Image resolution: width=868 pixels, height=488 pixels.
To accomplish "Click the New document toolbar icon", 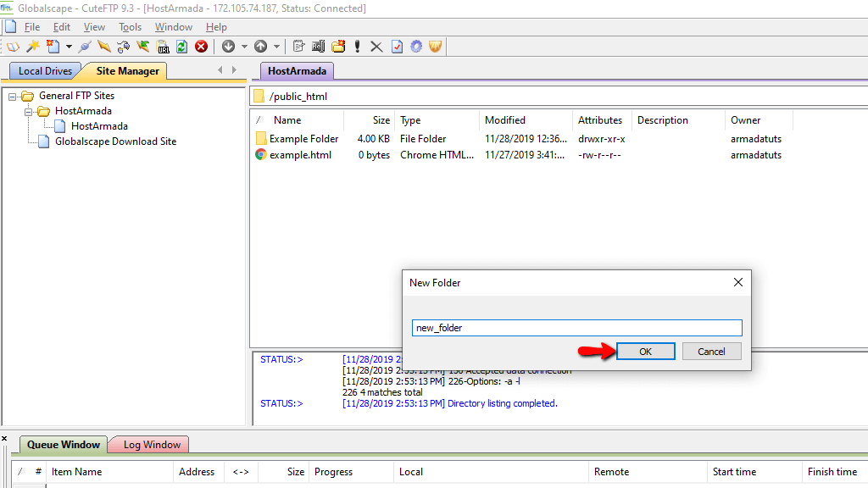I will tap(53, 47).
